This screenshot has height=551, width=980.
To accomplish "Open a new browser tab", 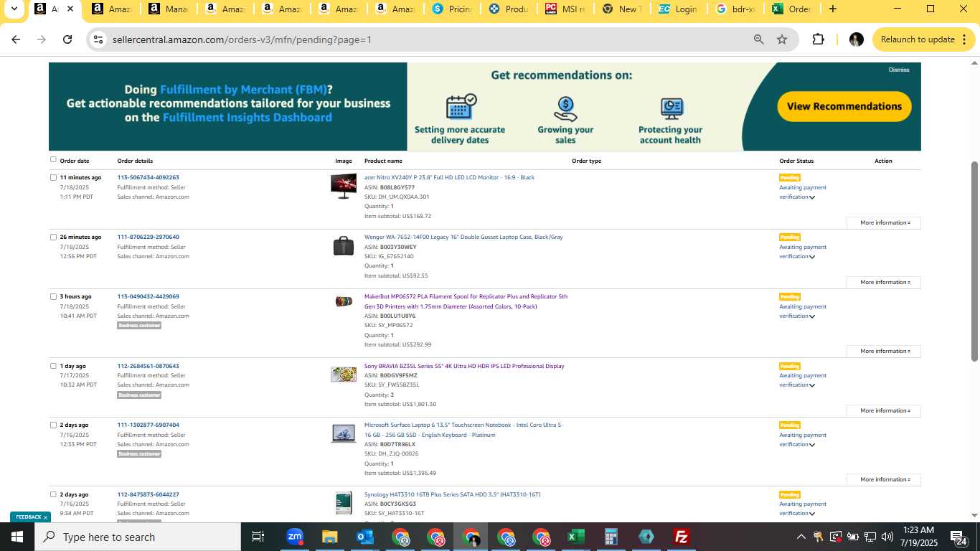I will 832,9.
